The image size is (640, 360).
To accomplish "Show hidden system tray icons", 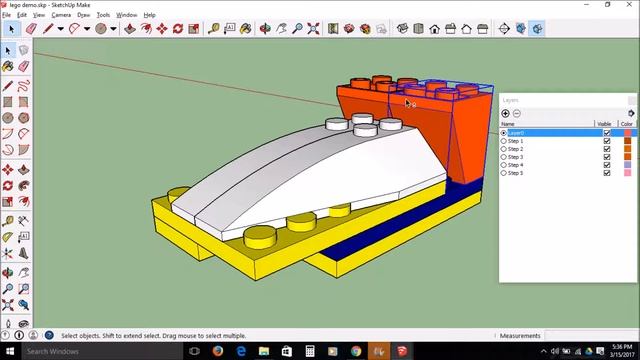I will 543,351.
